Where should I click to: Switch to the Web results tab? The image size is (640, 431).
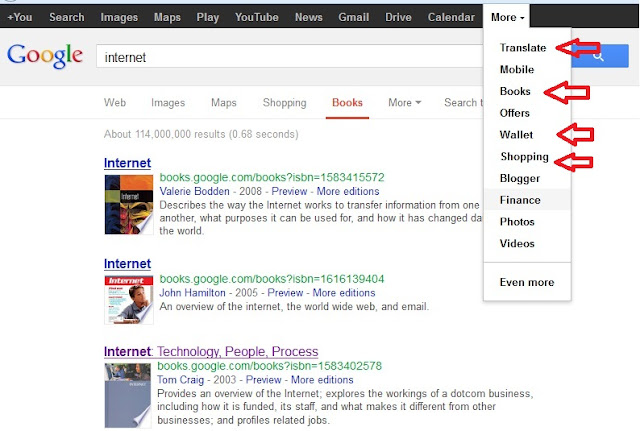click(115, 102)
